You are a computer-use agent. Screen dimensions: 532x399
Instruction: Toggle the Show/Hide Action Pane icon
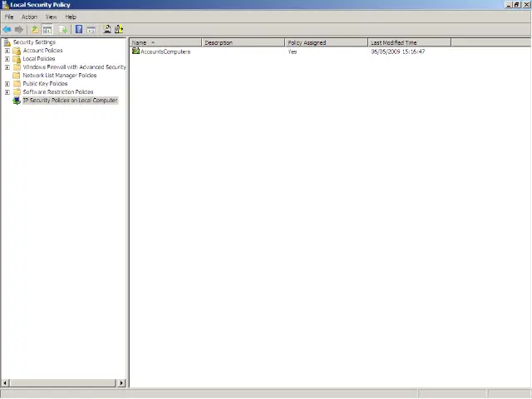click(91, 30)
